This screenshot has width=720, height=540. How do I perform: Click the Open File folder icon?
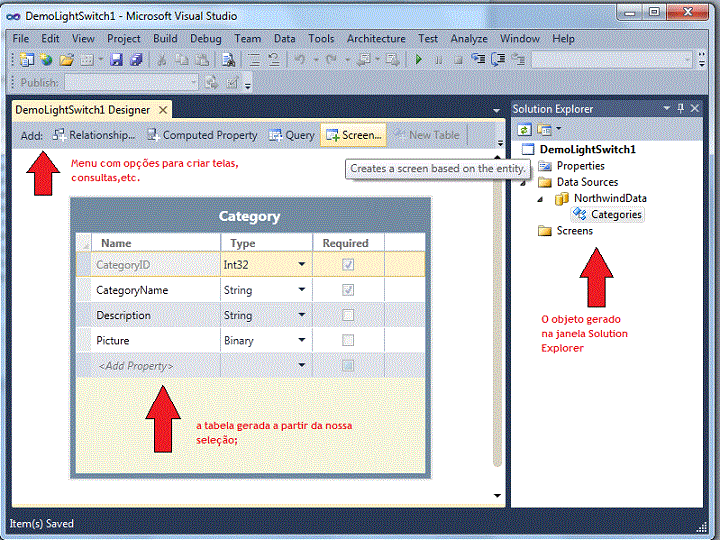click(66, 60)
